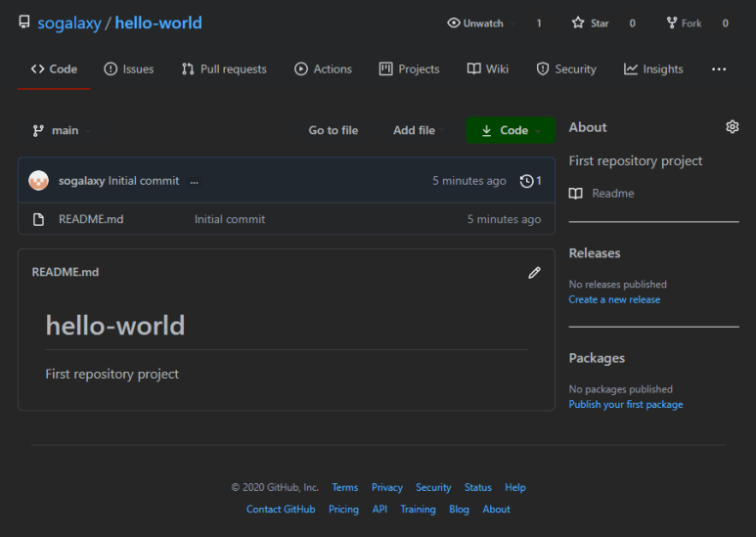
Task: Open the green Code download dropdown
Action: [x=511, y=130]
